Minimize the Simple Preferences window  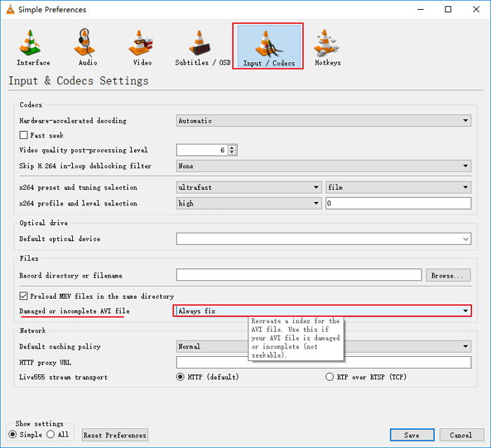[x=421, y=9]
